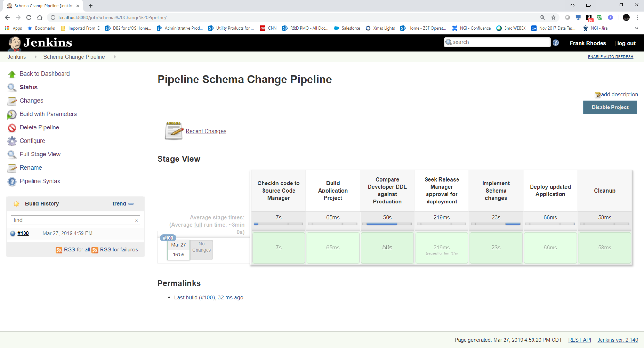Open Pipeline Syntax via its help icon
The width and height of the screenshot is (644, 348).
pyautogui.click(x=12, y=181)
